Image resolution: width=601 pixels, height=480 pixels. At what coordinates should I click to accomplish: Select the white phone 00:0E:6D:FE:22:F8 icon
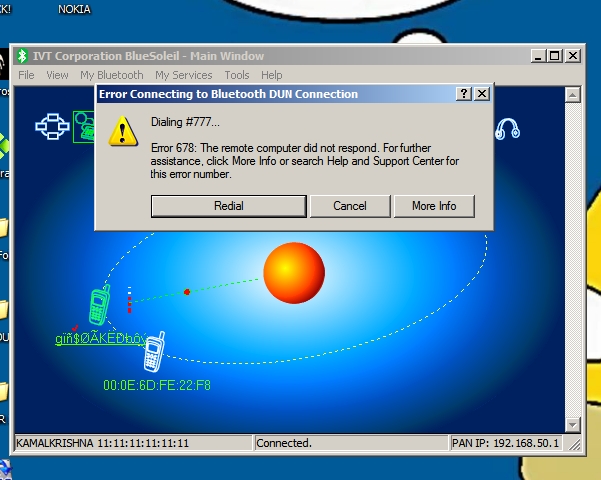[153, 353]
